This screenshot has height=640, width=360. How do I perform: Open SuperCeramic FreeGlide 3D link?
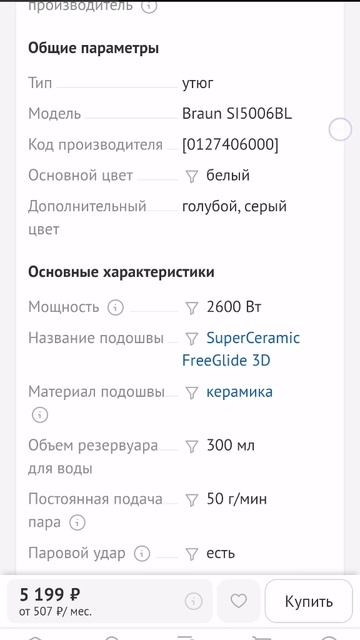241,349
